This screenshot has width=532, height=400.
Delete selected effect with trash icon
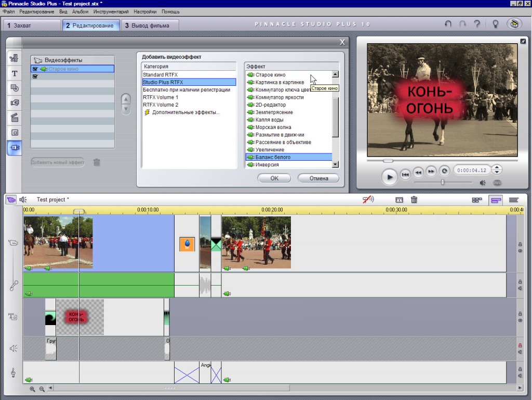coord(97,162)
